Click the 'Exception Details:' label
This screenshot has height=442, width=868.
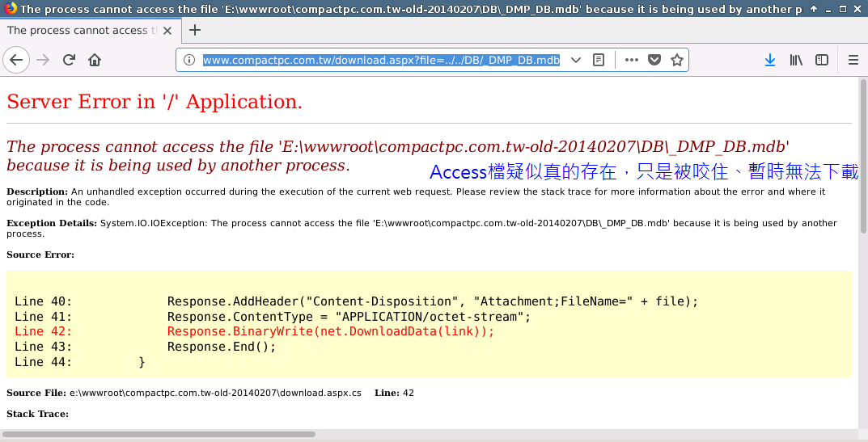(x=52, y=223)
